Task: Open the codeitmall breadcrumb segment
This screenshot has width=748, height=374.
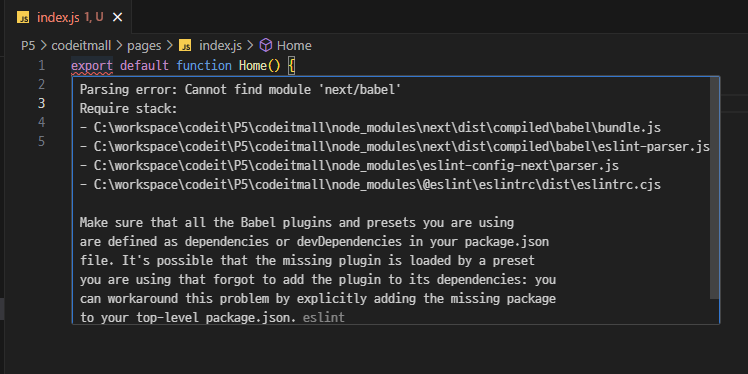Action: pos(81,46)
